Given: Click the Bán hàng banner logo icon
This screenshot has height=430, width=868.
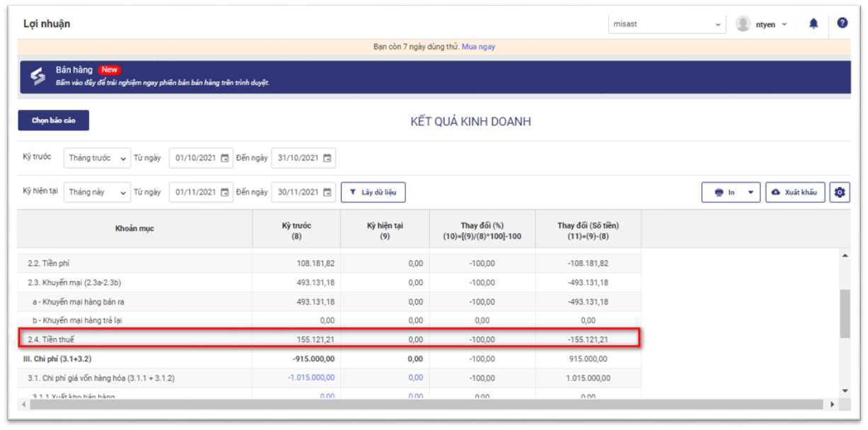Looking at the screenshot, I should click(x=38, y=77).
